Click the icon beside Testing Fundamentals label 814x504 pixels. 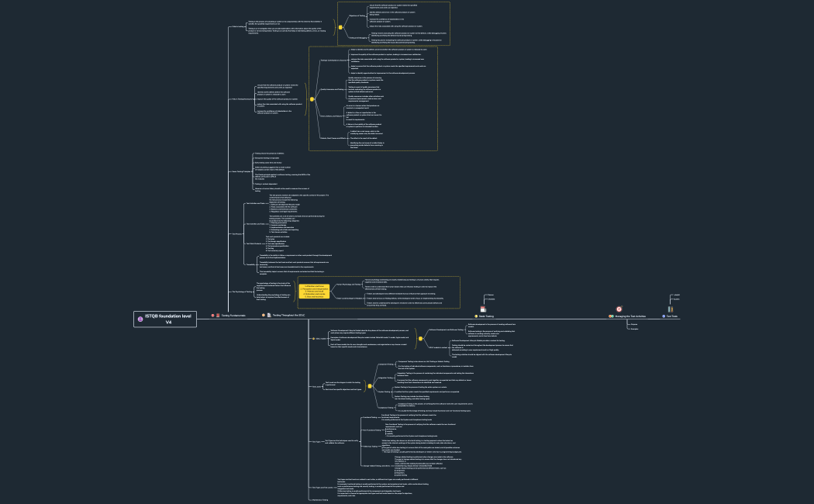[218, 316]
